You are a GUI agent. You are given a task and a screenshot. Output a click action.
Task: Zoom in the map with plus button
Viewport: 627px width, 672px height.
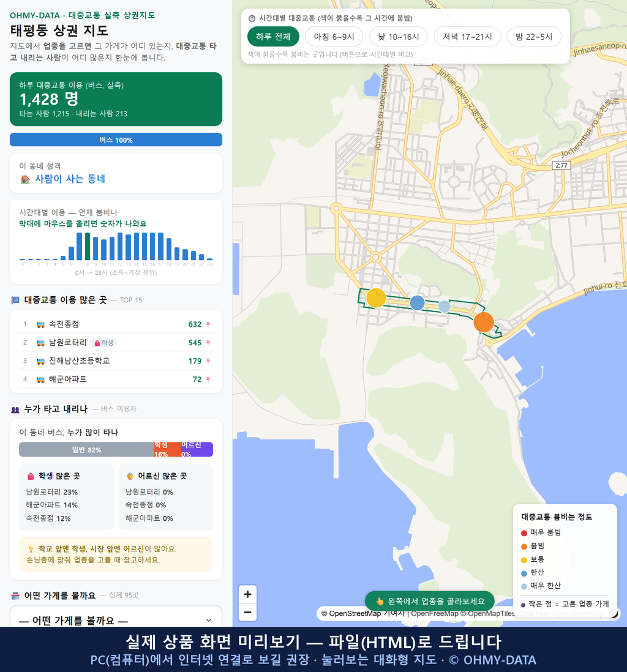247,594
